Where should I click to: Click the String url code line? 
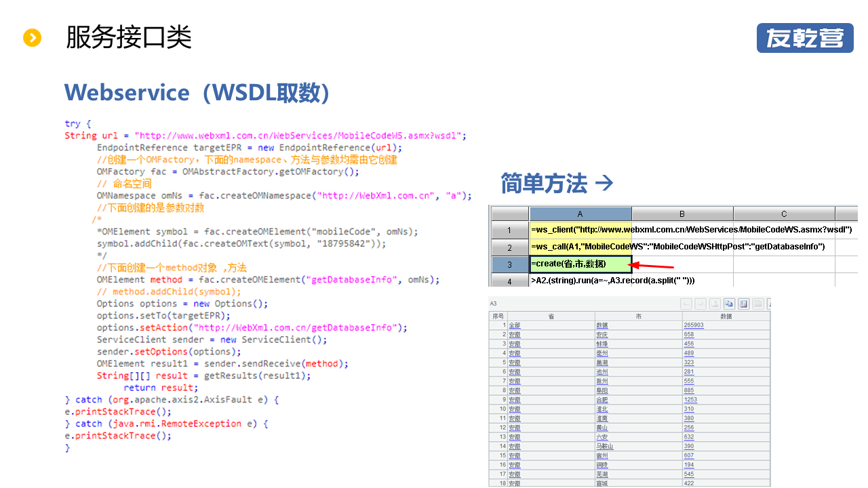coord(266,136)
